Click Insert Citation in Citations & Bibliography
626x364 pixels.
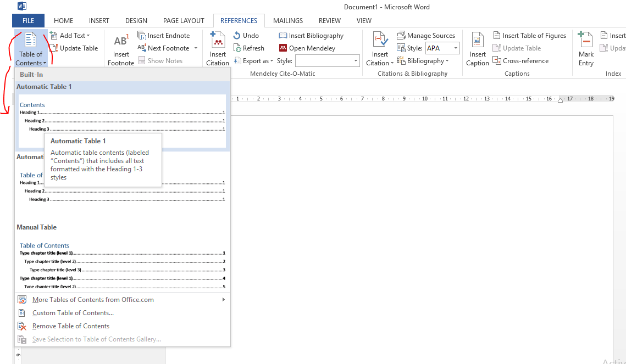[380, 49]
